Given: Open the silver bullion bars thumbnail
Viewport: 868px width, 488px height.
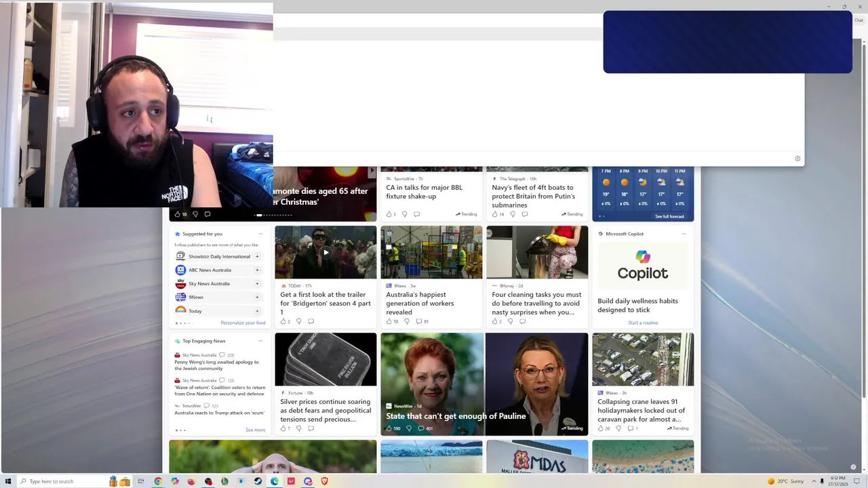Looking at the screenshot, I should pyautogui.click(x=325, y=359).
